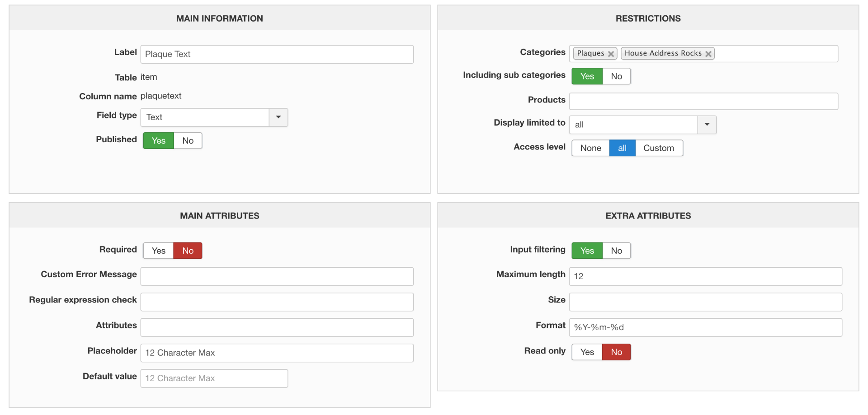Set Read only to Yes
This screenshot has width=868, height=415.
tap(587, 352)
